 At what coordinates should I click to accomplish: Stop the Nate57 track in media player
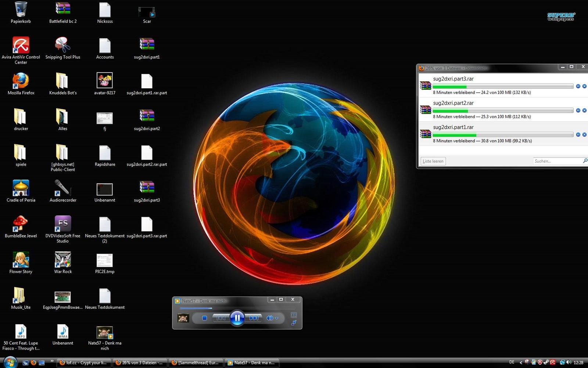coord(205,318)
